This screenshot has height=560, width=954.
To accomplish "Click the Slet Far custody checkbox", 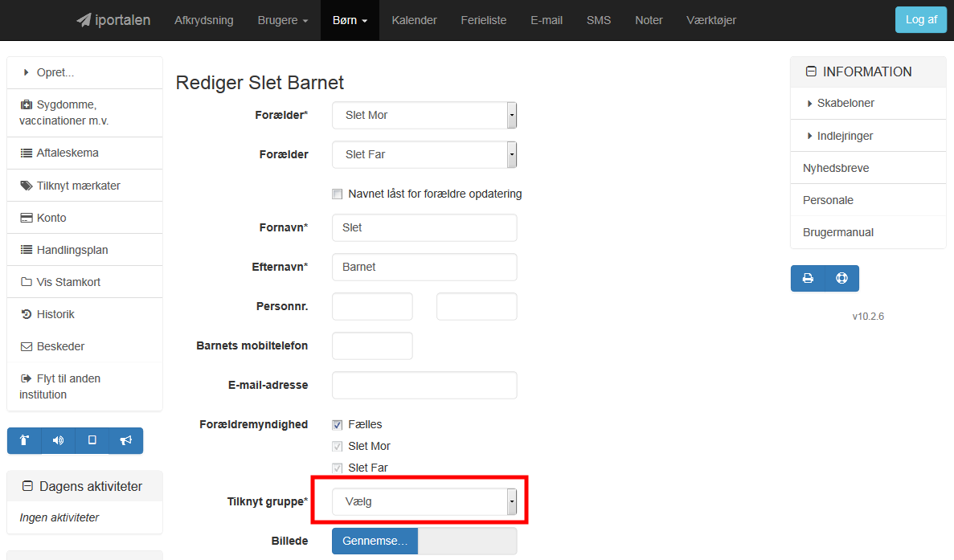I will (x=337, y=468).
